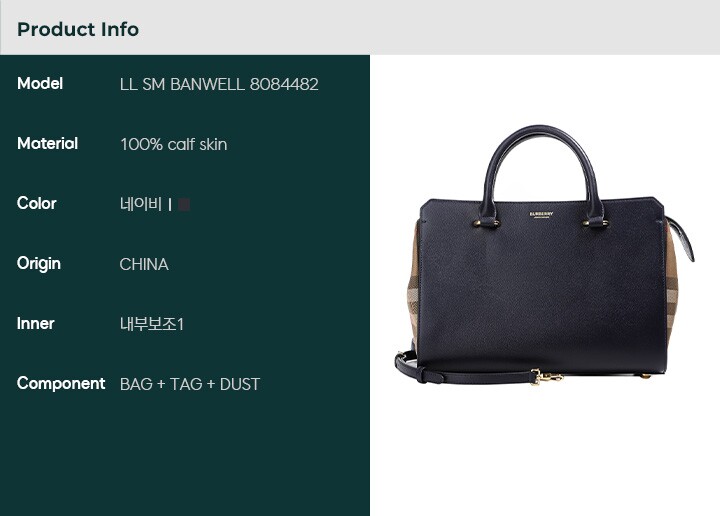Viewport: 720px width, 516px height.
Task: Click the Color label
Action: pyautogui.click(x=37, y=203)
